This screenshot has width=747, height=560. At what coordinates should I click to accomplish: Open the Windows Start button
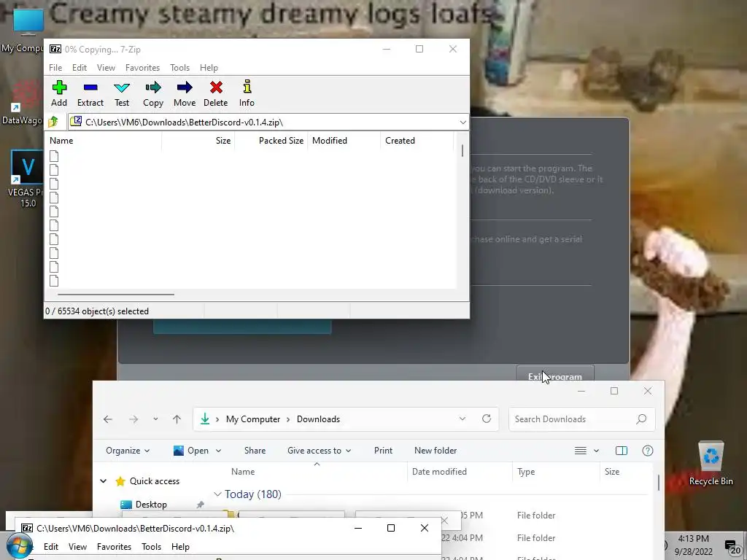pos(20,546)
